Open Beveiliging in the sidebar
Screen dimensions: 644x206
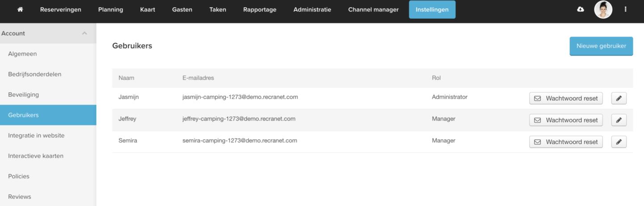(23, 95)
